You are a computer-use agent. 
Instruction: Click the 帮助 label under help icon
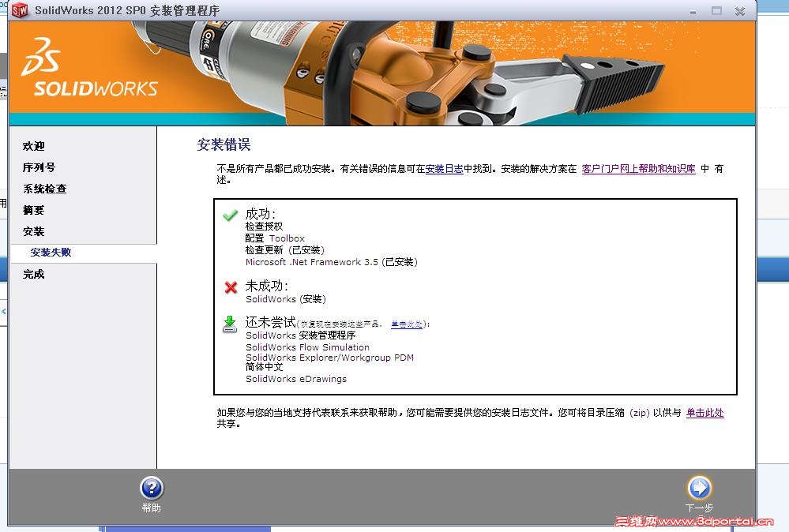pos(152,508)
